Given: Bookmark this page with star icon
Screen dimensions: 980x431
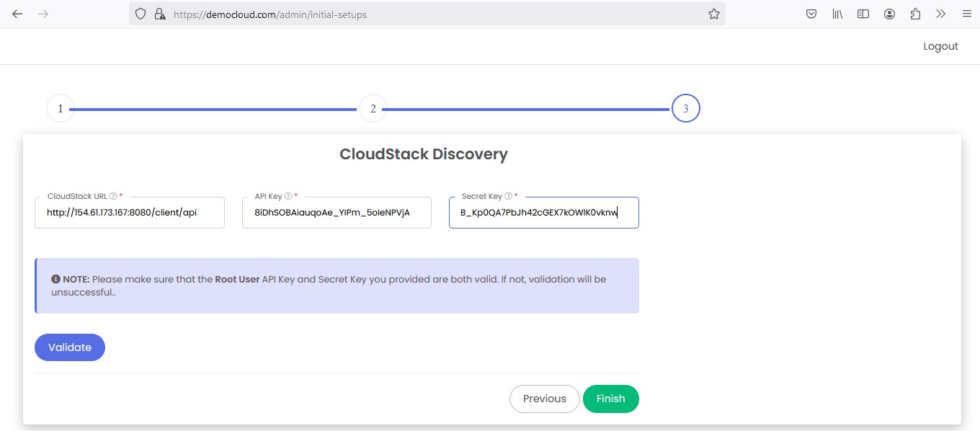Looking at the screenshot, I should point(713,14).
